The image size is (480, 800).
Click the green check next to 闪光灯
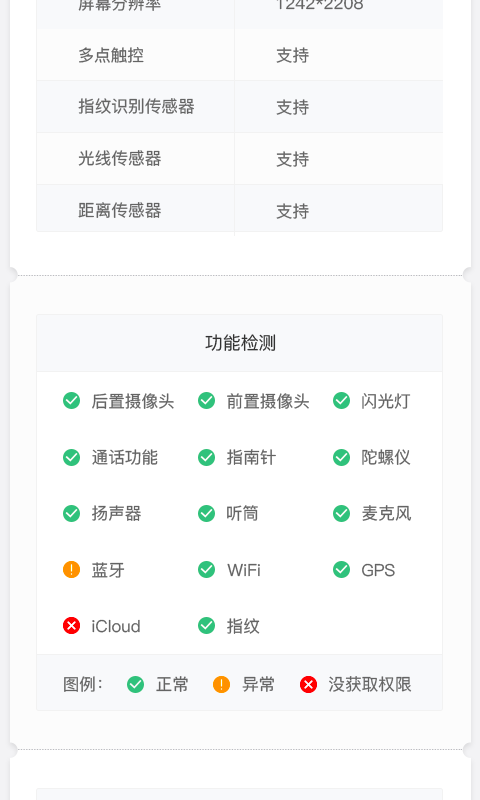click(342, 401)
